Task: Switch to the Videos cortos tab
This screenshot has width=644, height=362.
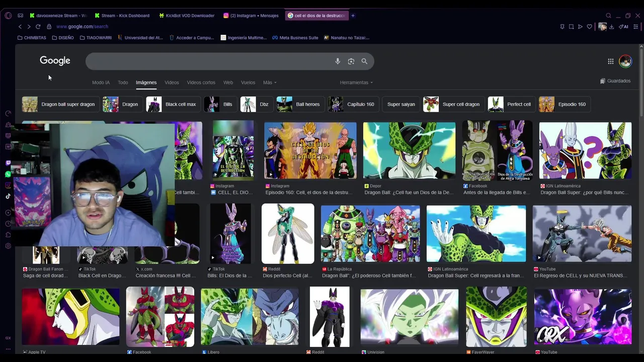Action: [x=201, y=82]
